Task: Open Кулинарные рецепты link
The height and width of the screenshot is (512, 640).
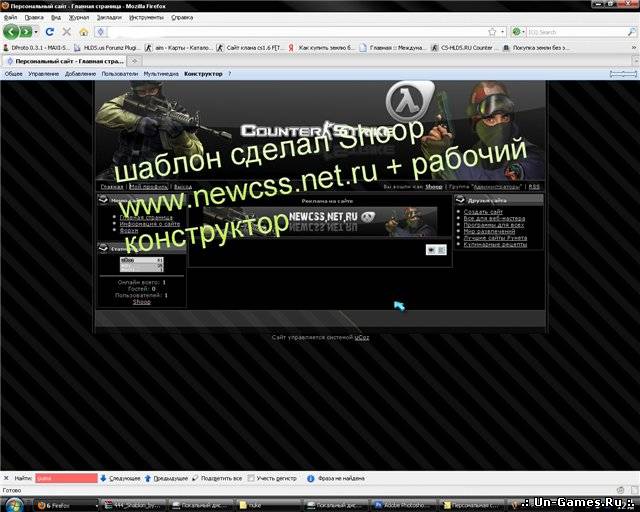Action: [495, 245]
